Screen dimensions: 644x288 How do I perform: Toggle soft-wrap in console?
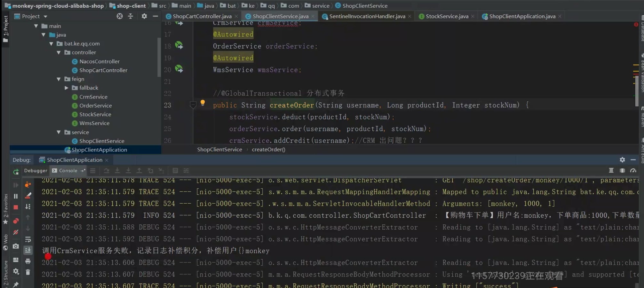pos(28,239)
